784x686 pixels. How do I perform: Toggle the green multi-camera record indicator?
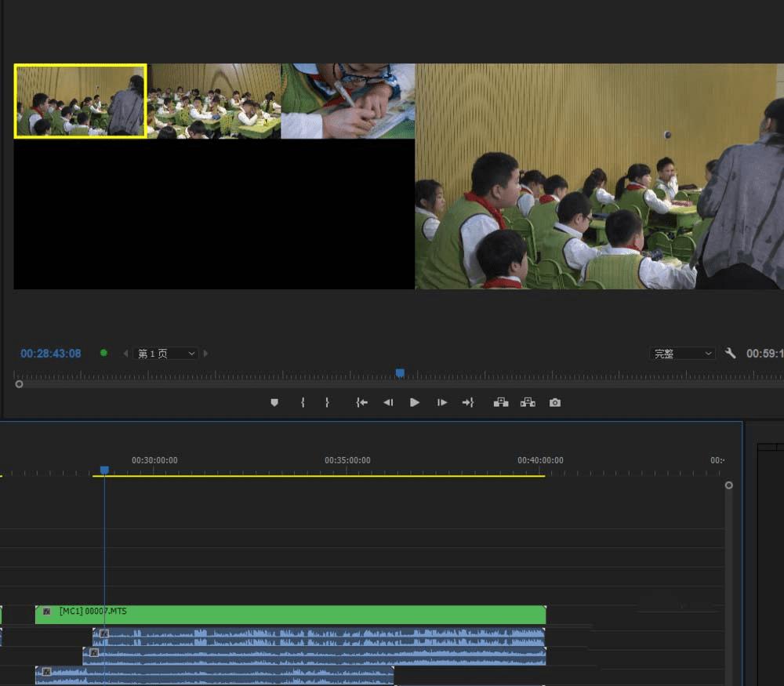point(103,354)
